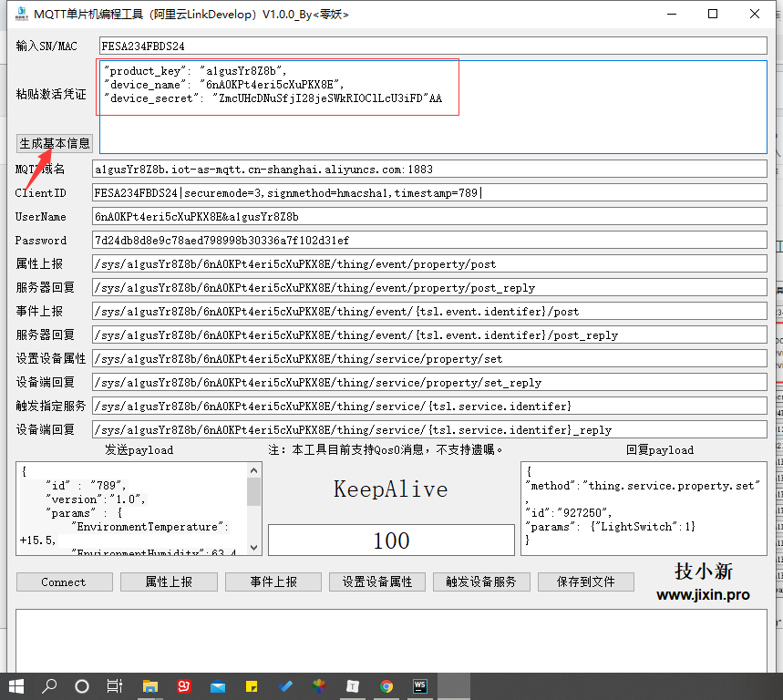Screen dimensions: 783x700
Task: Open Task View on the taskbar
Action: point(115,686)
